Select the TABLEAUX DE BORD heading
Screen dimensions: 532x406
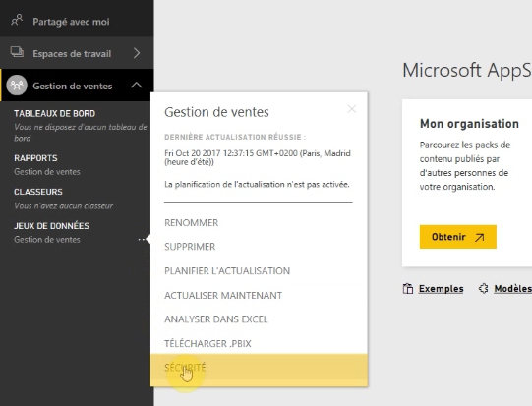pos(54,113)
